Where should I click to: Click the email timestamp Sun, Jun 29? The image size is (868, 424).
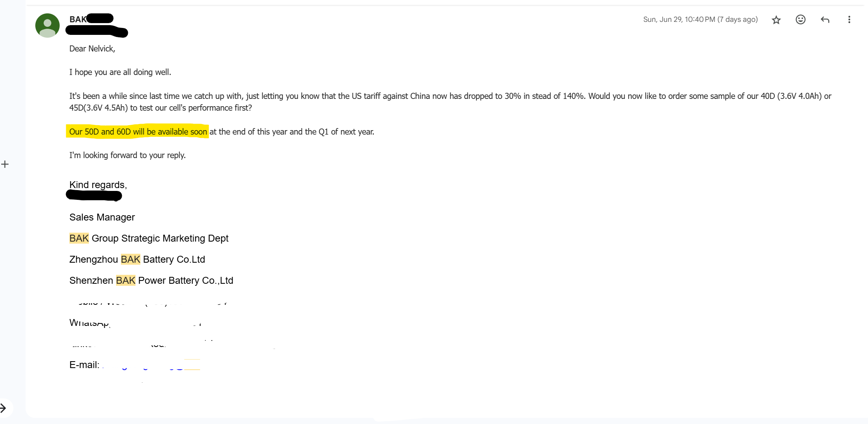[700, 19]
